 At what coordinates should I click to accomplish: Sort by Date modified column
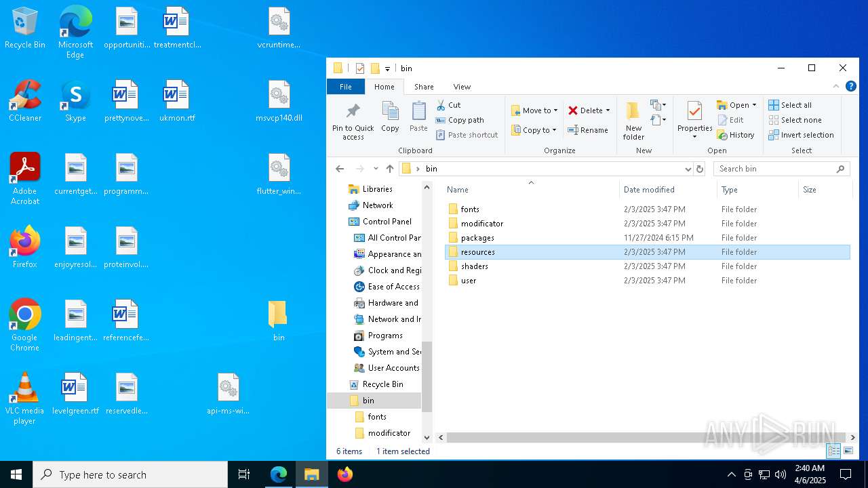click(x=668, y=190)
